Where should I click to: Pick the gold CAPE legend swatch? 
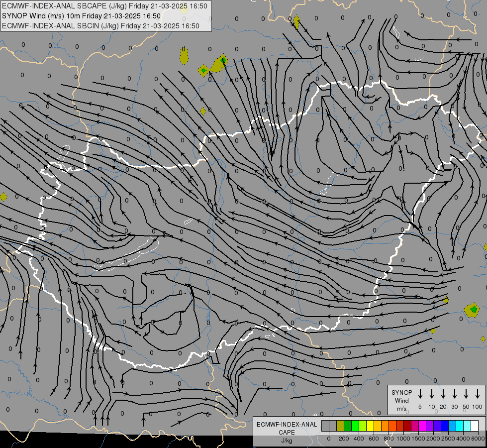coord(378,426)
